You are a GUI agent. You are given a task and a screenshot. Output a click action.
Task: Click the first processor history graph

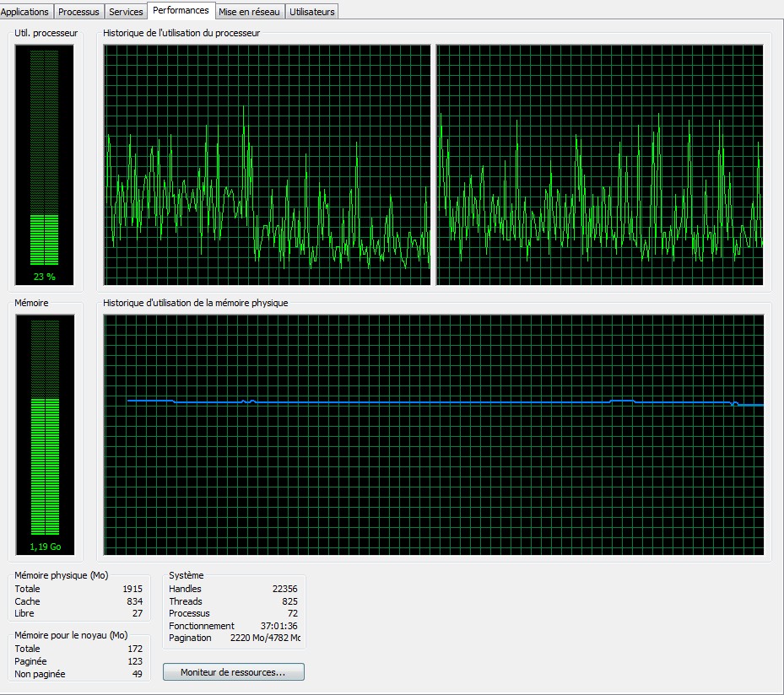pyautogui.click(x=267, y=164)
